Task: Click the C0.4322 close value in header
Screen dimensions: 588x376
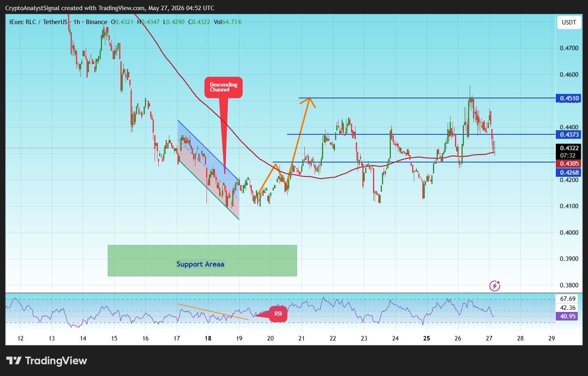Action: pyautogui.click(x=199, y=22)
